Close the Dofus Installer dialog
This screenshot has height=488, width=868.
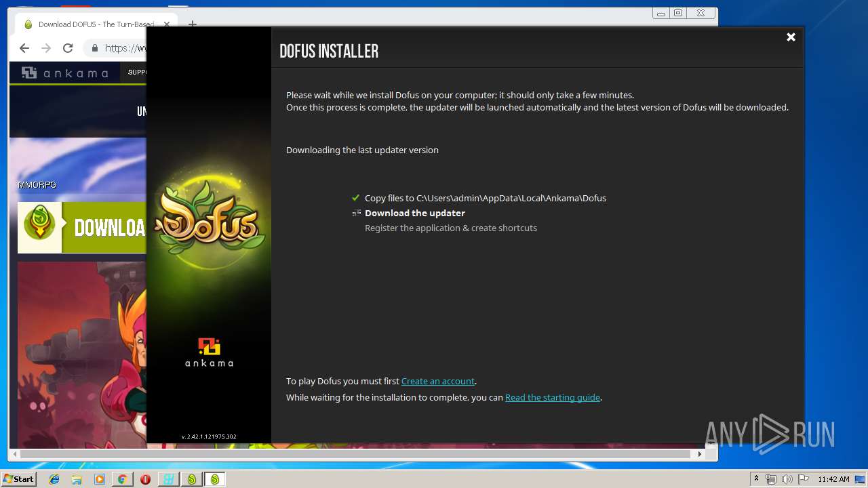(x=791, y=37)
